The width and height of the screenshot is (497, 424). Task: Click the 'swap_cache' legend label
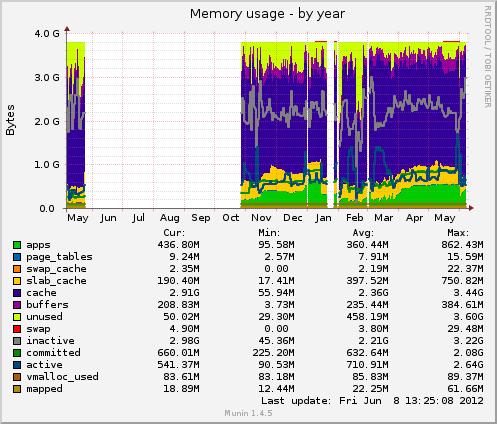pyautogui.click(x=56, y=269)
